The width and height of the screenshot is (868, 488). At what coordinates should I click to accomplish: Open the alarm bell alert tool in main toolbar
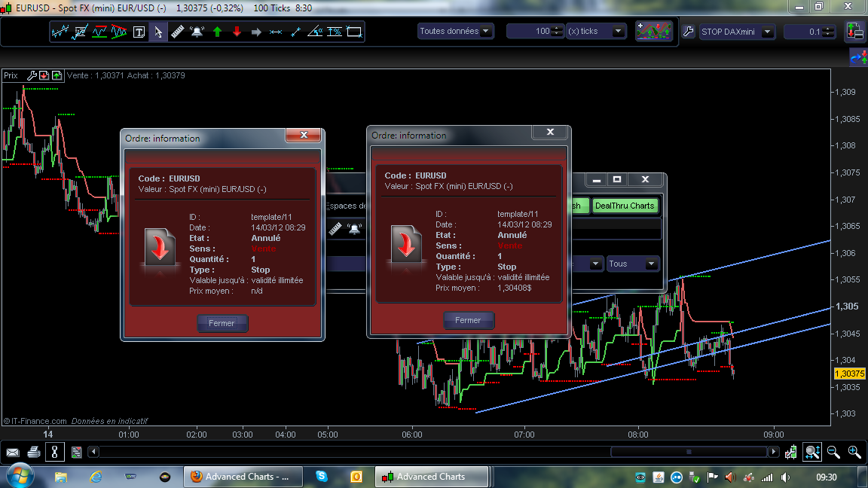(197, 32)
